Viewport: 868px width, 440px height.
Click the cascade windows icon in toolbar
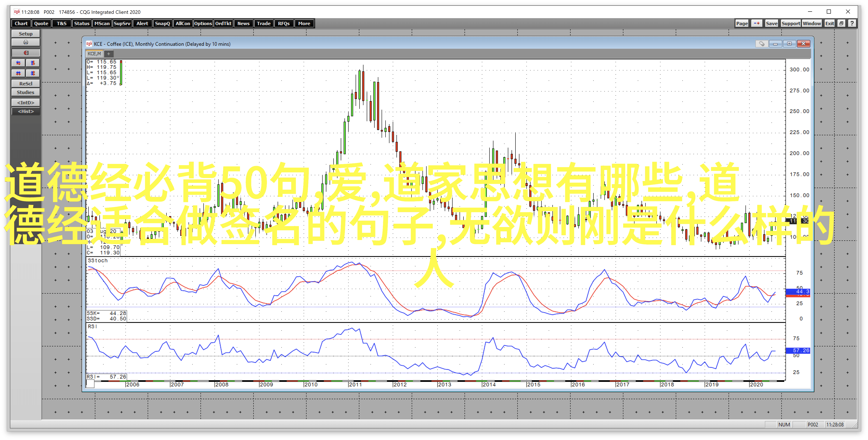[841, 23]
